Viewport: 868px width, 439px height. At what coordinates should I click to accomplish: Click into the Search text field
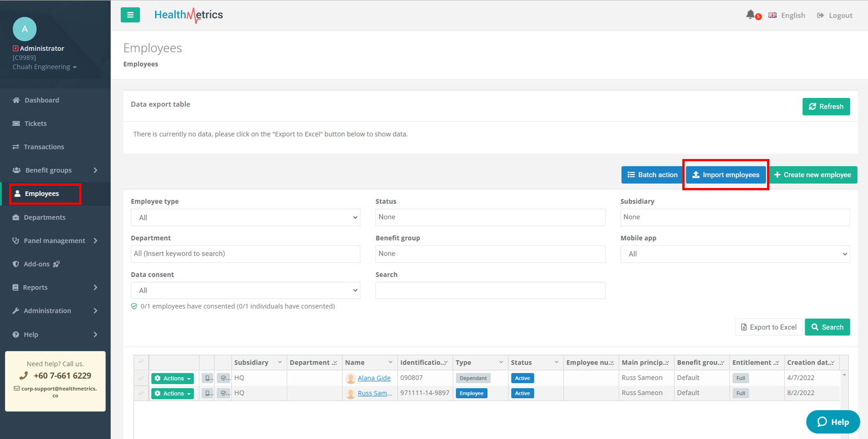[x=490, y=290]
